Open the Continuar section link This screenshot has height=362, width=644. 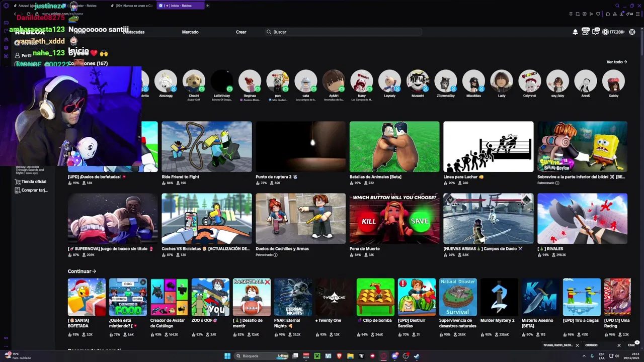(x=82, y=271)
